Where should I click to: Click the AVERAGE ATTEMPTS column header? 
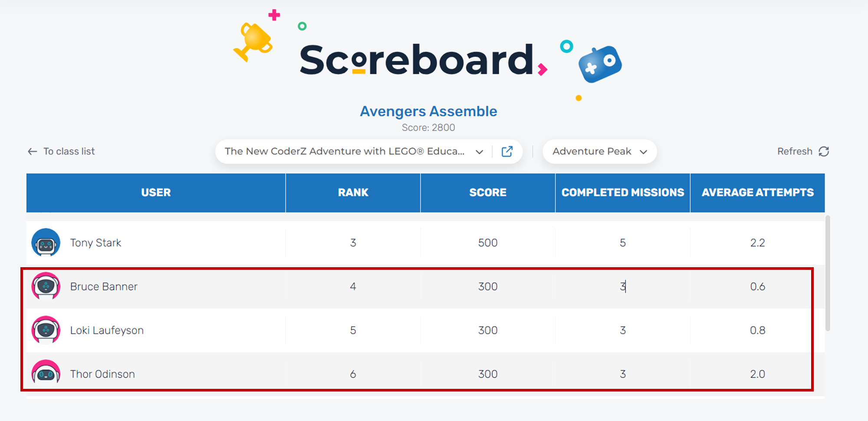757,192
